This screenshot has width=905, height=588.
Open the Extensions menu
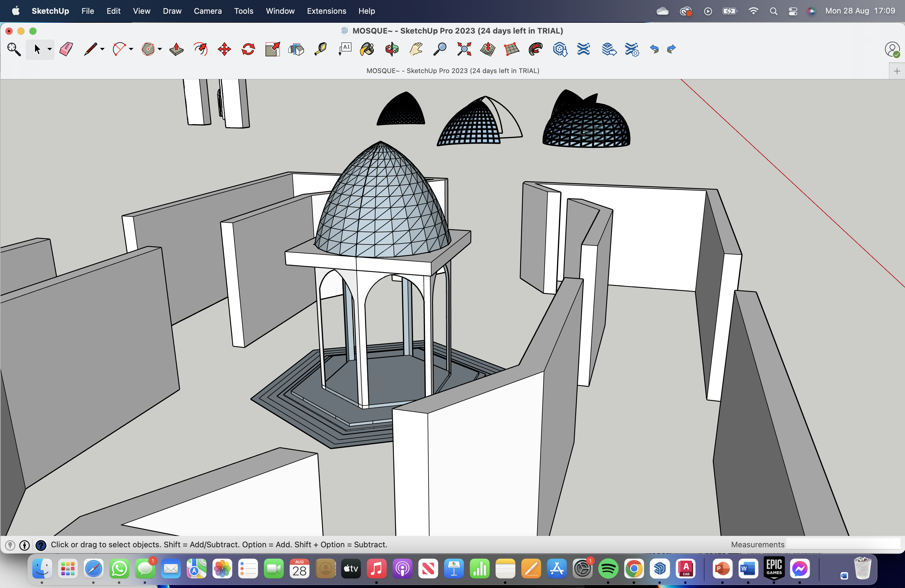[326, 11]
